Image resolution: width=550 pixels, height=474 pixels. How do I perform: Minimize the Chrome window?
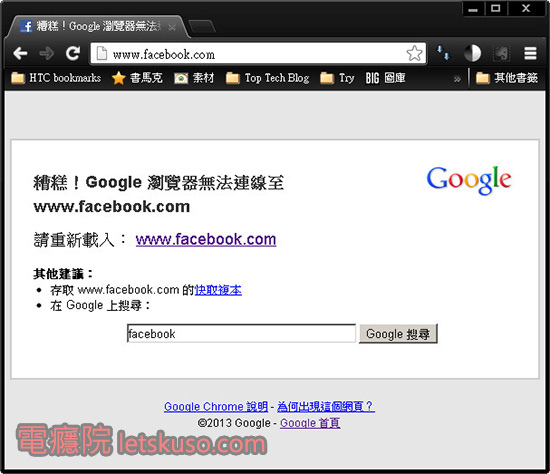coord(473,8)
